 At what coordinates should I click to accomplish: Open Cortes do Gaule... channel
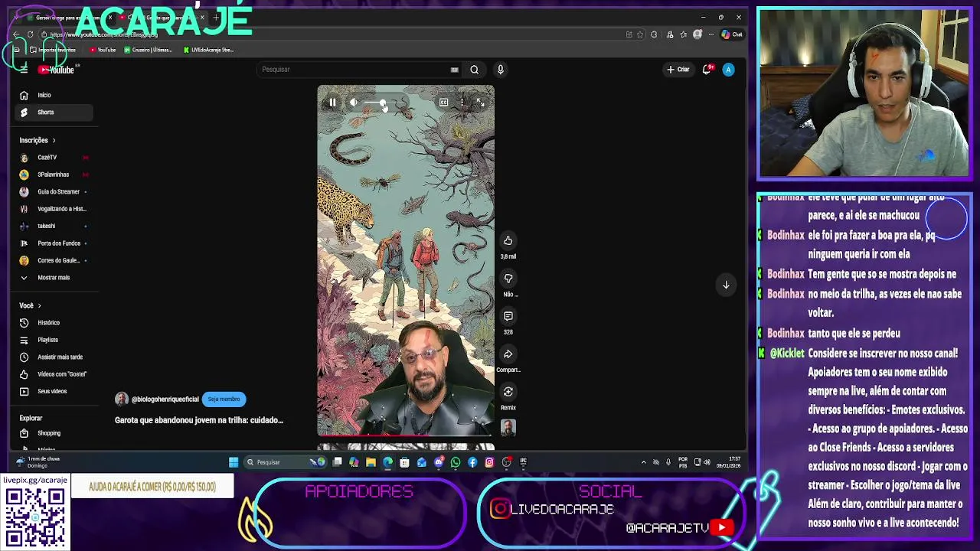click(53, 261)
